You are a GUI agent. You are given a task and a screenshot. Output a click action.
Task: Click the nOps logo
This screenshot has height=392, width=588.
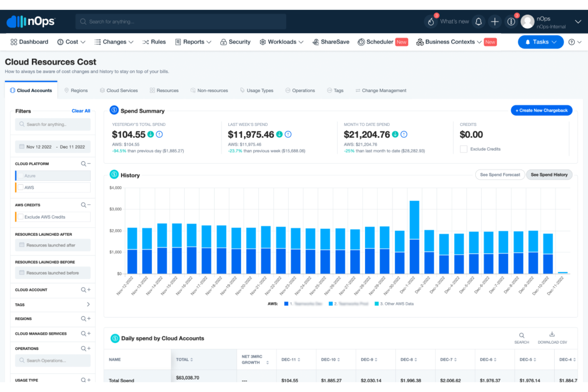[31, 21]
